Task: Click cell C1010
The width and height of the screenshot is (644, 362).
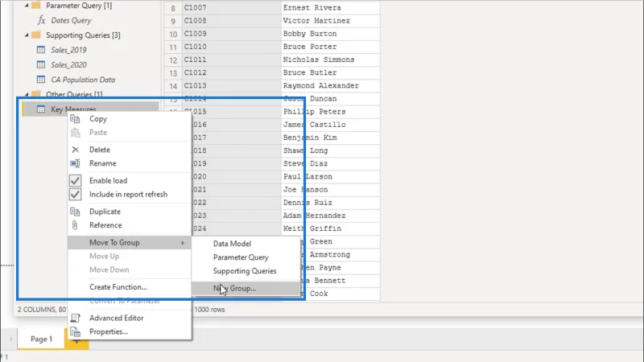Action: (231, 47)
